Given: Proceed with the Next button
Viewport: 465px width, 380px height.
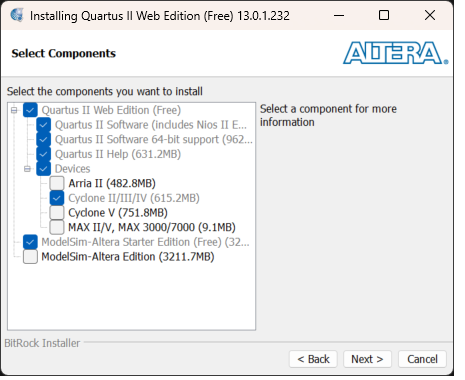Looking at the screenshot, I should (x=367, y=359).
